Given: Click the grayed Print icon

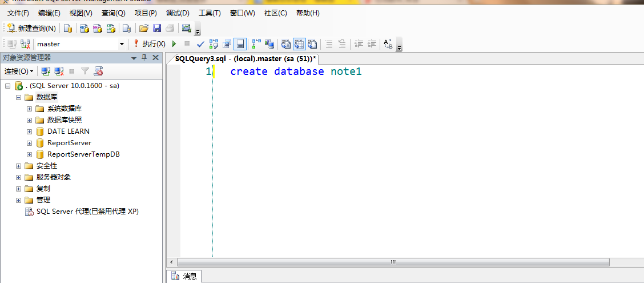Looking at the screenshot, I should point(170,29).
